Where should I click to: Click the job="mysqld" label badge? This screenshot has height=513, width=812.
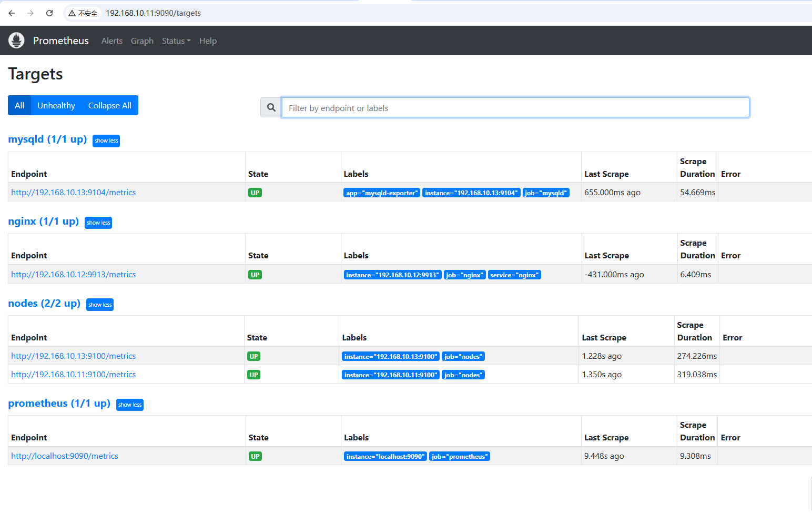pos(546,193)
